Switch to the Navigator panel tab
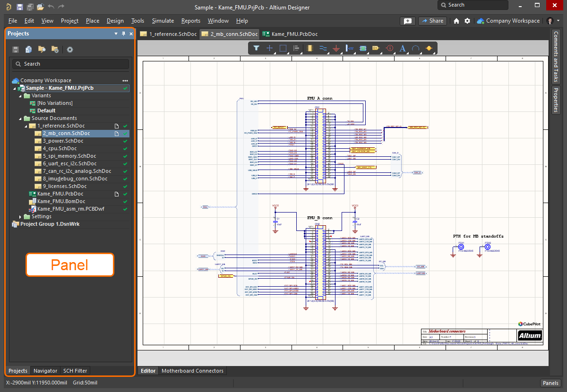 tap(45, 371)
